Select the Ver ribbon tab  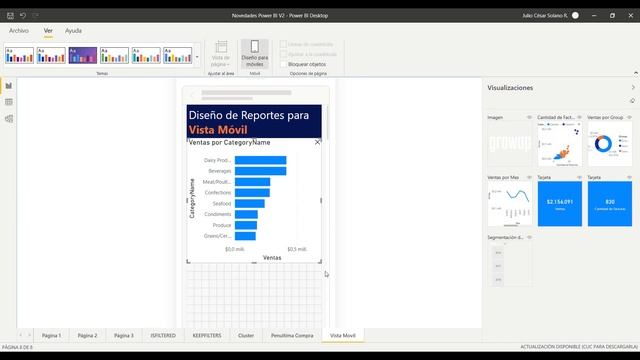tap(48, 31)
